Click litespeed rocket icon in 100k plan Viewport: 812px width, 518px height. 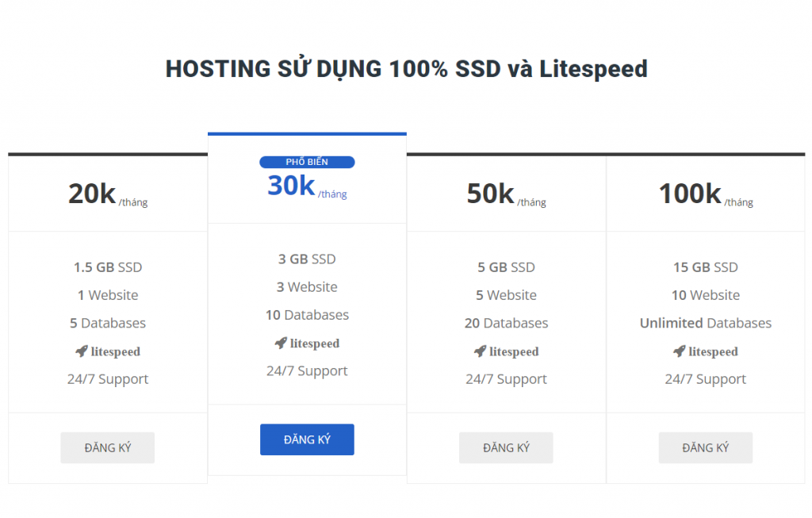[679, 351]
